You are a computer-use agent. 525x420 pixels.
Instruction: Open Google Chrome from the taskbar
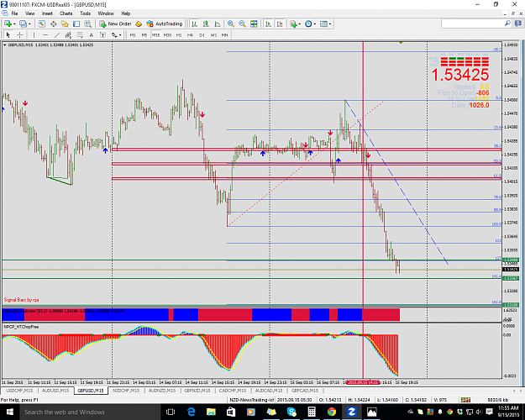click(332, 412)
